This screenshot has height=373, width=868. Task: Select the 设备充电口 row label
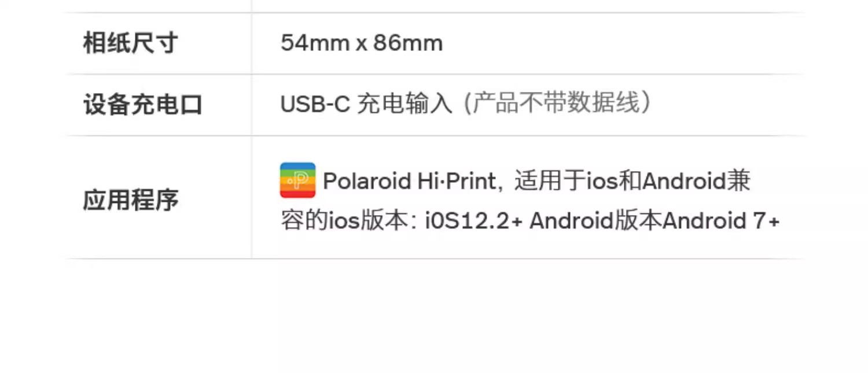[x=143, y=105]
